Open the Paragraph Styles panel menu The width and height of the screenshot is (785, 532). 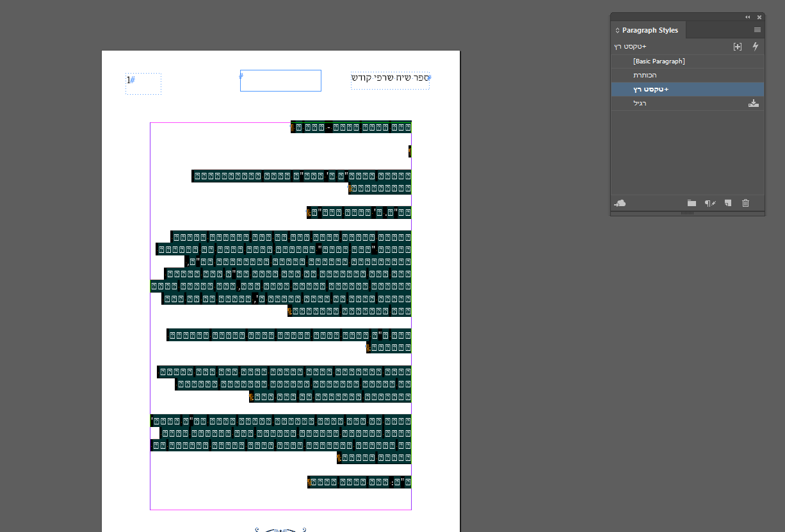[757, 30]
